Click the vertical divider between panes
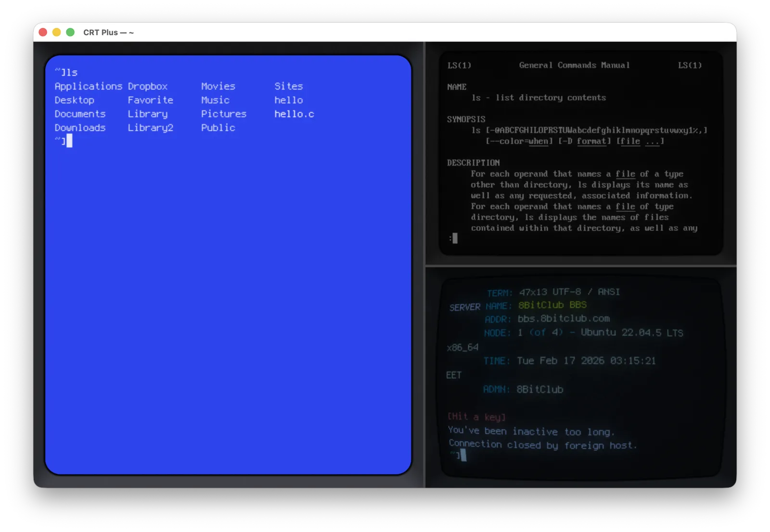 [424, 265]
